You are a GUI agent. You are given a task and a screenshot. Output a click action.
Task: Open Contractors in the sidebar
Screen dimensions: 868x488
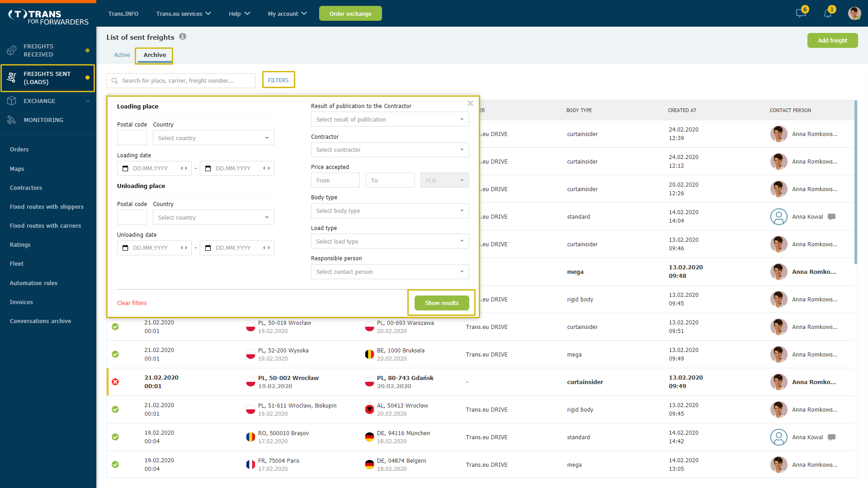[26, 188]
